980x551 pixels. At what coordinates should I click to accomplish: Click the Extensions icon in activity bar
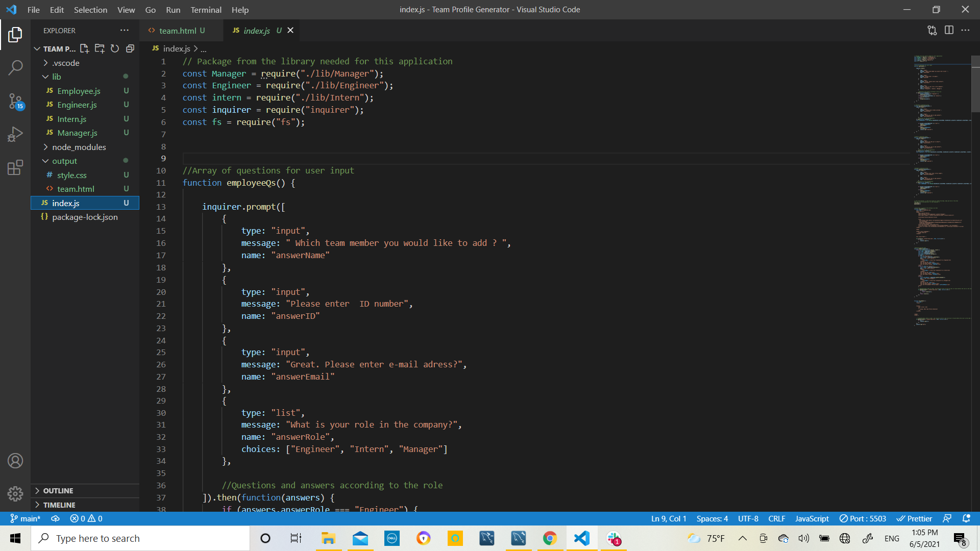(x=15, y=167)
